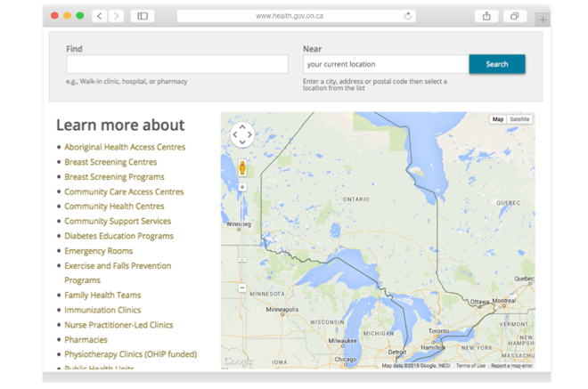Click the QUEBEC province label on map
The height and width of the screenshot is (389, 588).
508,203
